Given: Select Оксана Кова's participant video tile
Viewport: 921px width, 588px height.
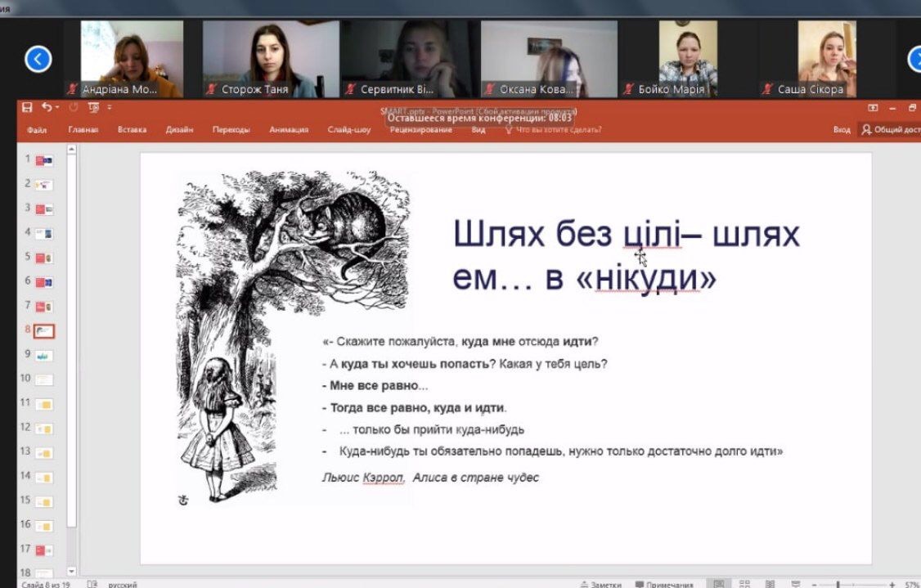Looking at the screenshot, I should click(x=549, y=59).
